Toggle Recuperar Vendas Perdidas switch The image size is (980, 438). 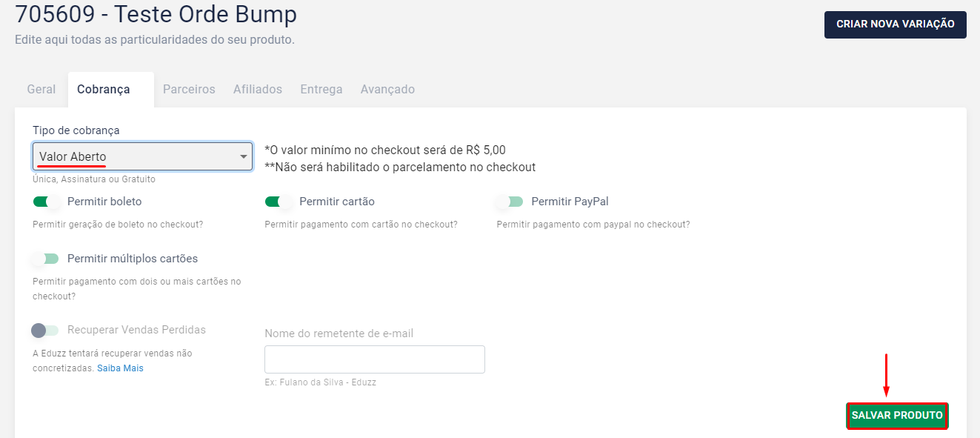pos(45,331)
